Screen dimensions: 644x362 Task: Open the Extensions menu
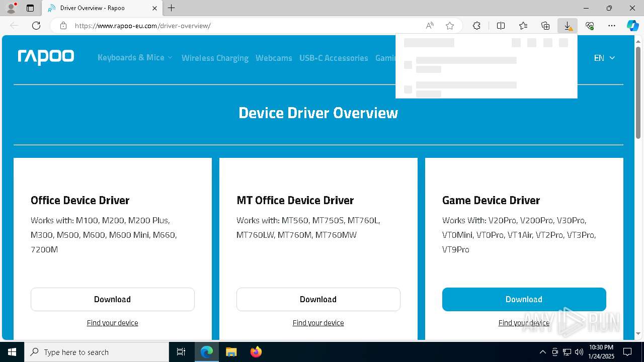point(476,26)
